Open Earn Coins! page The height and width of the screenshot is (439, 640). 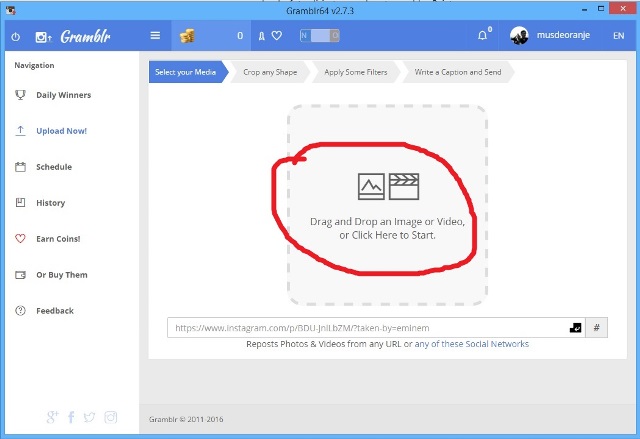pyautogui.click(x=58, y=239)
